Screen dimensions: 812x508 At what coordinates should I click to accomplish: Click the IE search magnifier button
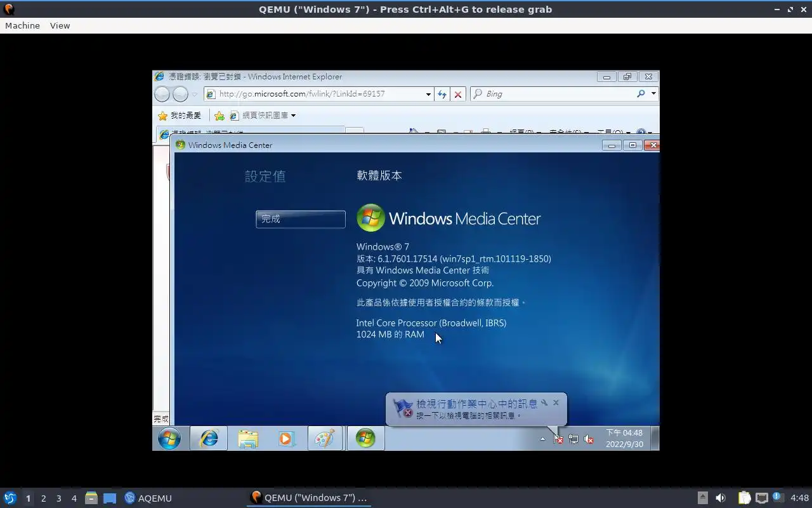click(x=641, y=94)
